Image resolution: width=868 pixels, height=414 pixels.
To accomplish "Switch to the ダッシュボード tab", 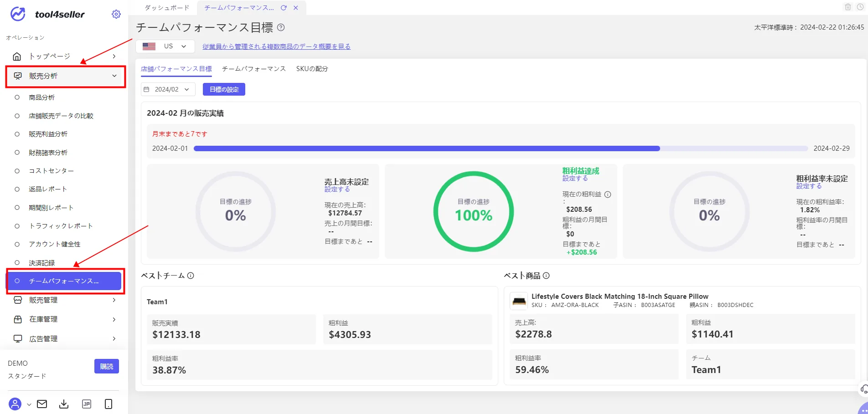I will pyautogui.click(x=167, y=8).
